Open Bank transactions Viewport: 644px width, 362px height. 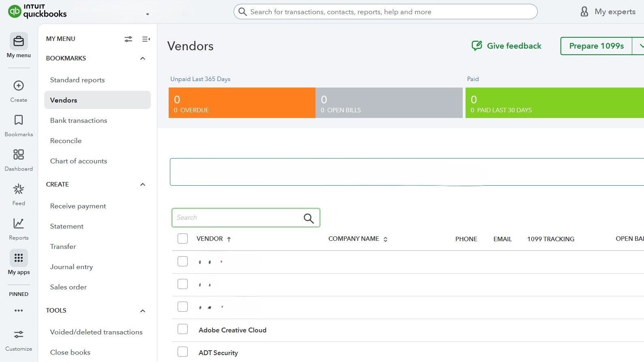79,120
